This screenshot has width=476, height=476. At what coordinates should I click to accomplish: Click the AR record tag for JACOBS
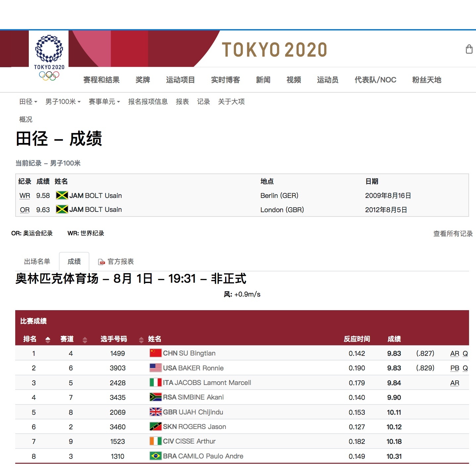(x=454, y=383)
